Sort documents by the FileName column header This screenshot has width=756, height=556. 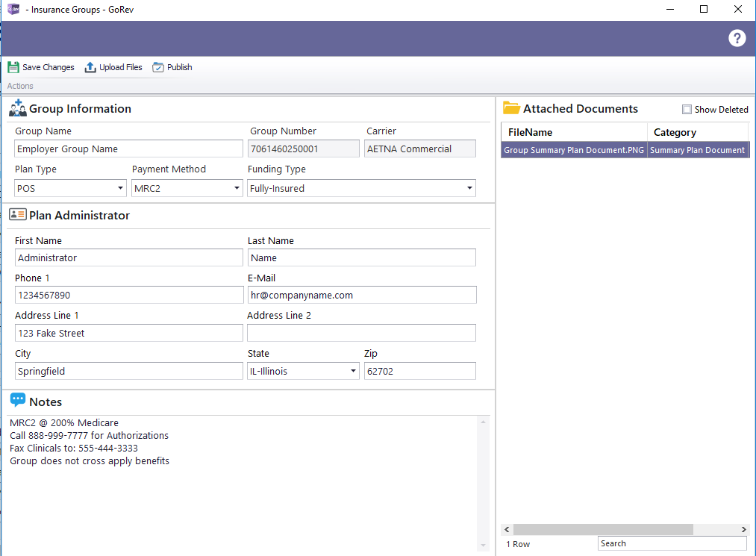click(574, 132)
